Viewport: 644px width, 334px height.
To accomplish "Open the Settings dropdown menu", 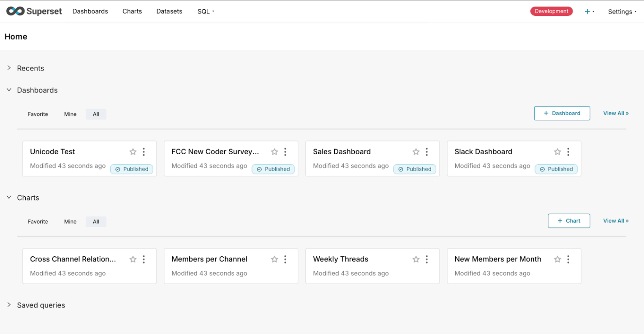I will (622, 12).
